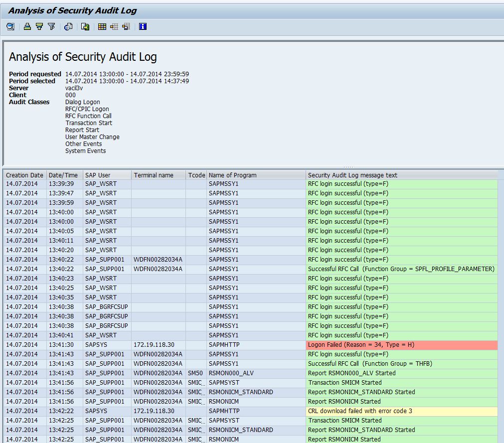Click the yellow CRL download failed message
504x443 pixels.
tap(402, 411)
